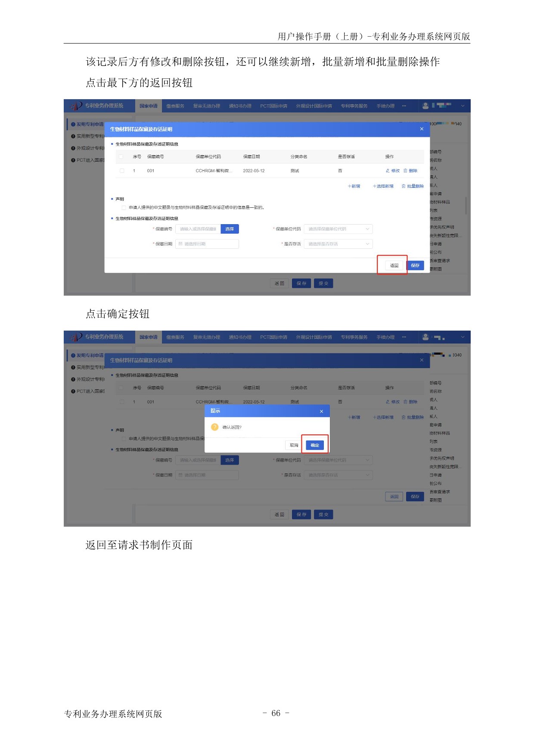
Task: Click the 批量删除 icon in the upper screenshot
Action: [x=404, y=186]
